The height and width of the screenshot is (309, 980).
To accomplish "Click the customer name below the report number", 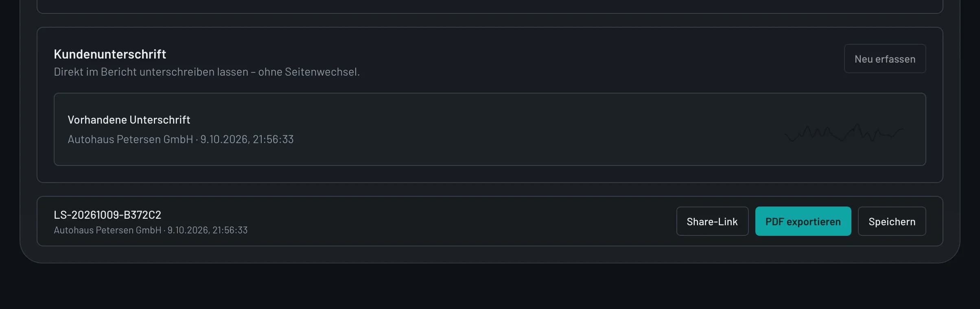I will [x=107, y=230].
